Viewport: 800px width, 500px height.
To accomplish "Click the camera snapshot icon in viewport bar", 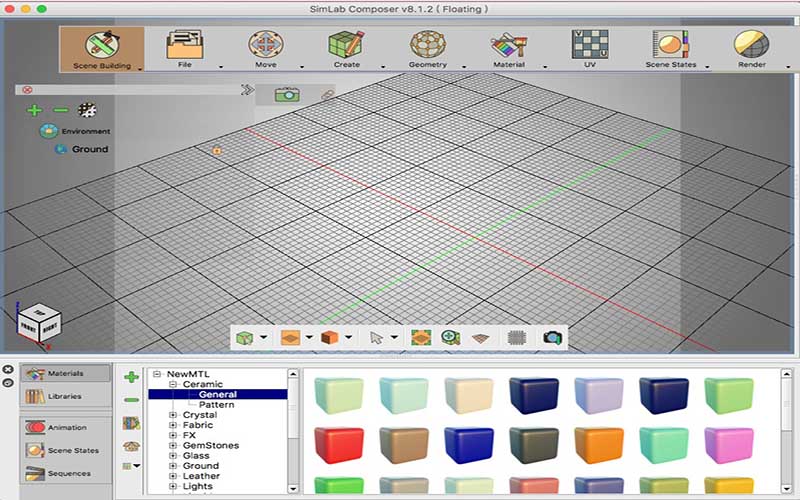I will click(553, 338).
